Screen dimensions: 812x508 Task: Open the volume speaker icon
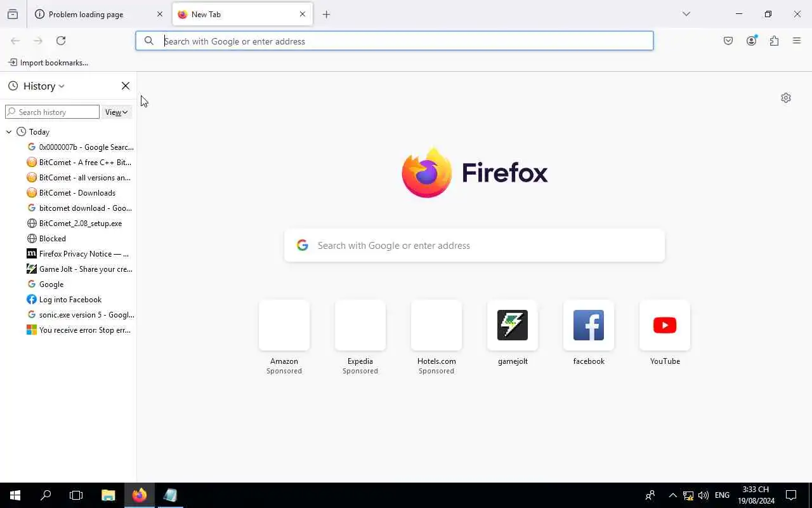(x=703, y=495)
